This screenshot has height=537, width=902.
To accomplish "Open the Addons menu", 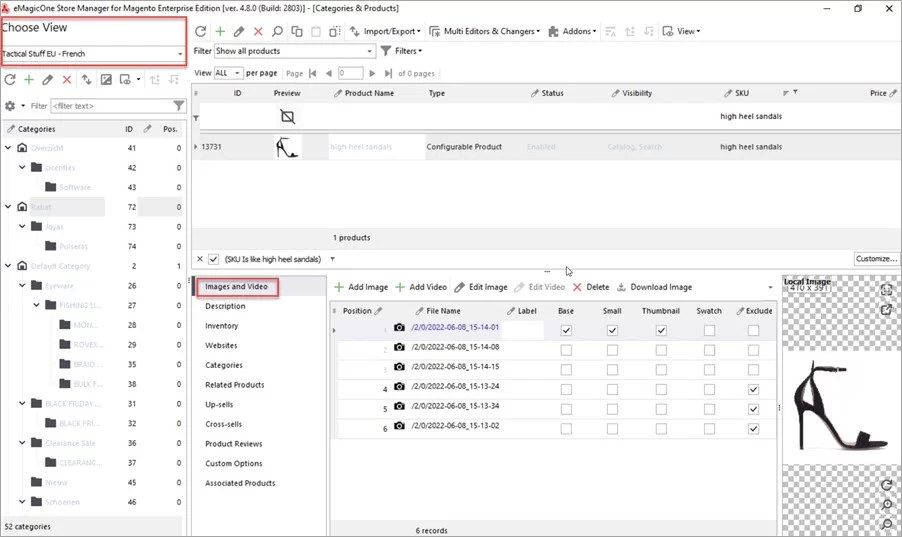I will pyautogui.click(x=572, y=31).
